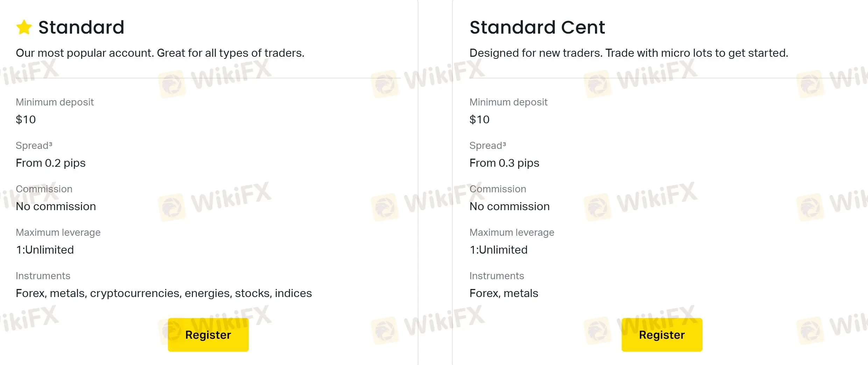Click 'Designed for new traders' description text

point(629,53)
